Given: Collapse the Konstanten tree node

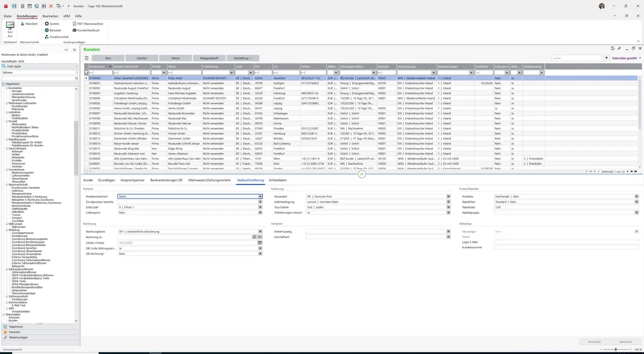Looking at the screenshot, I should coord(6,88).
